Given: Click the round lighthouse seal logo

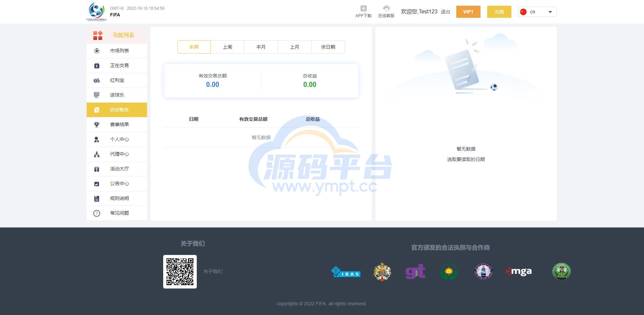Looking at the screenshot, I should click(x=483, y=271).
